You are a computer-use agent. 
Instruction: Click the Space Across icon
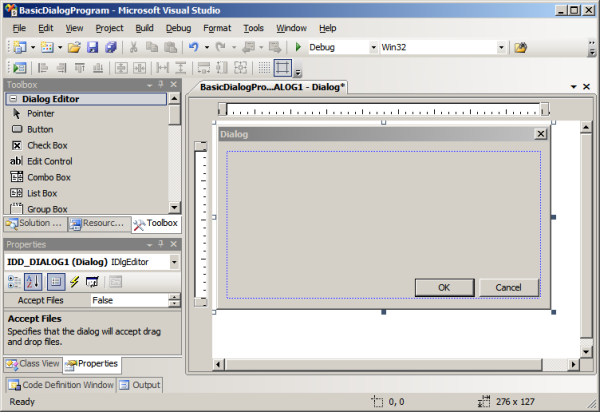(x=163, y=68)
